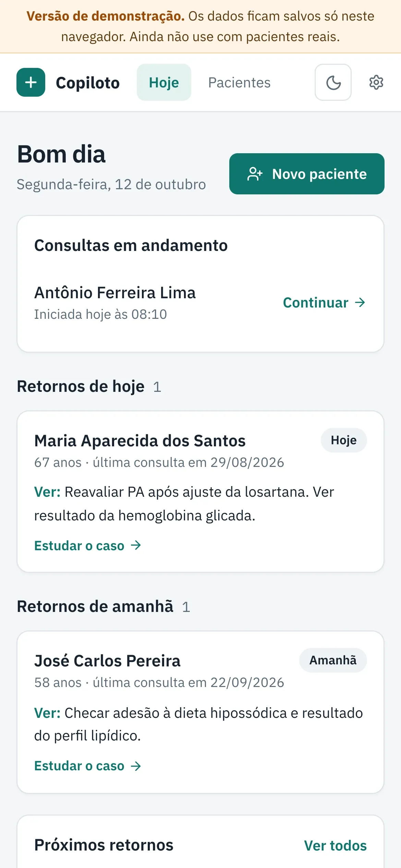Select the Maria Aparecida dos Santos name

[x=140, y=441]
